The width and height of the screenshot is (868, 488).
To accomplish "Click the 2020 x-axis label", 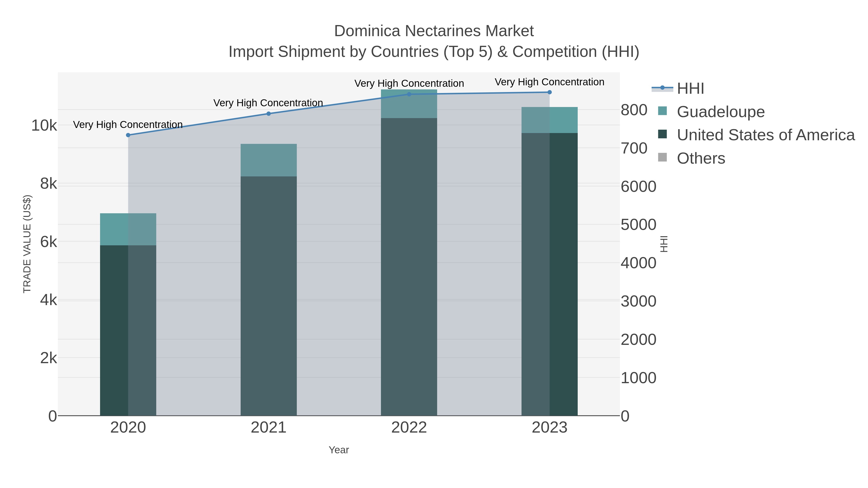I will (128, 428).
